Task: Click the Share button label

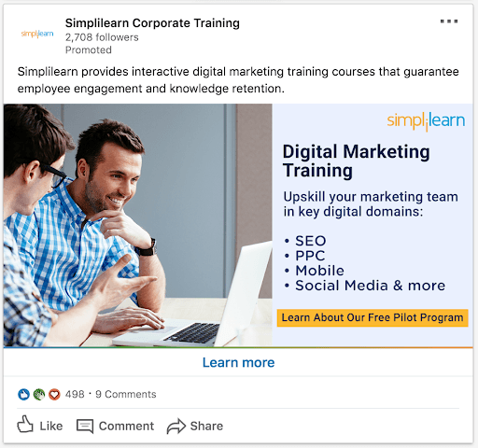Action: 206,426
